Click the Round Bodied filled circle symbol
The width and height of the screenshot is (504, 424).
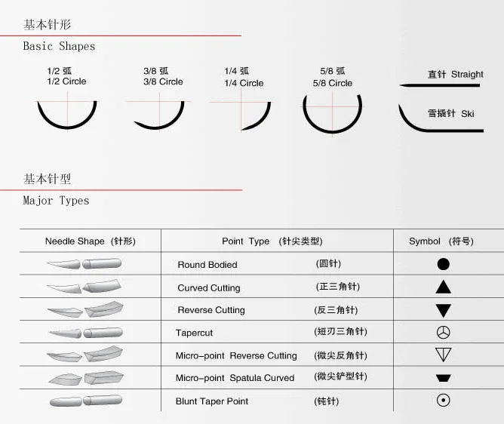(443, 264)
